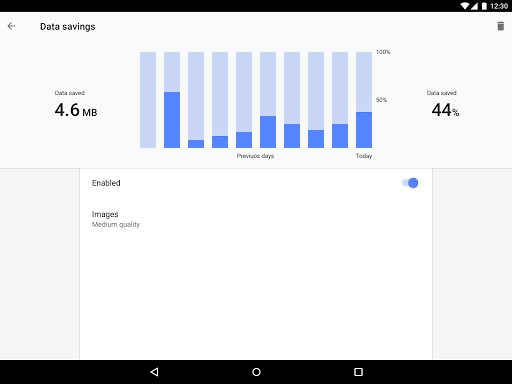This screenshot has width=512, height=384.
Task: Toggle the Enabled data savings switch
Action: 410,183
